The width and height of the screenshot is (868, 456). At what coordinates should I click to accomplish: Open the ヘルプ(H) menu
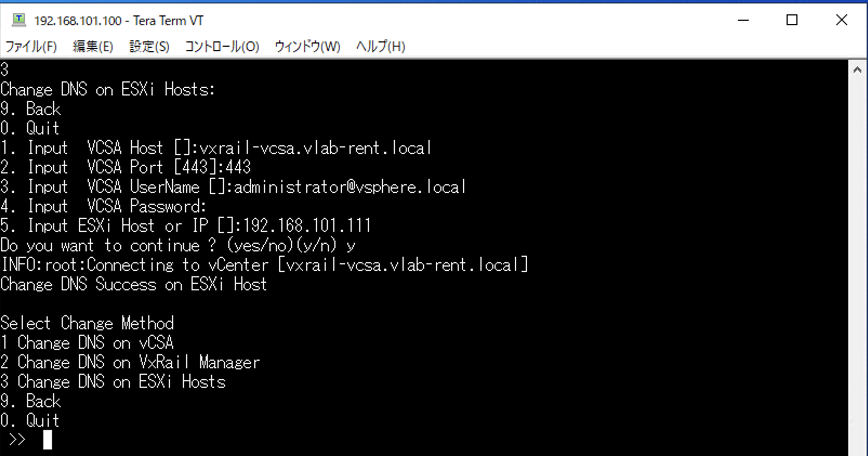(x=380, y=47)
